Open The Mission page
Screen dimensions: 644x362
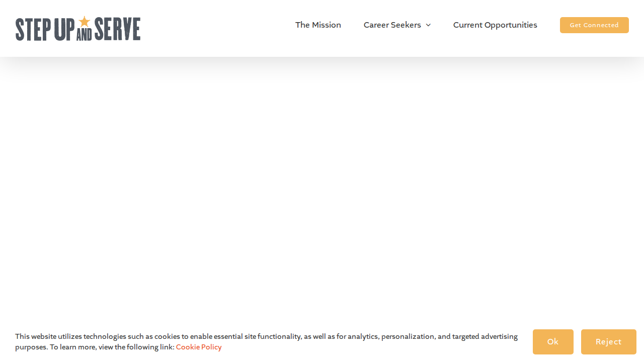pyautogui.click(x=318, y=25)
